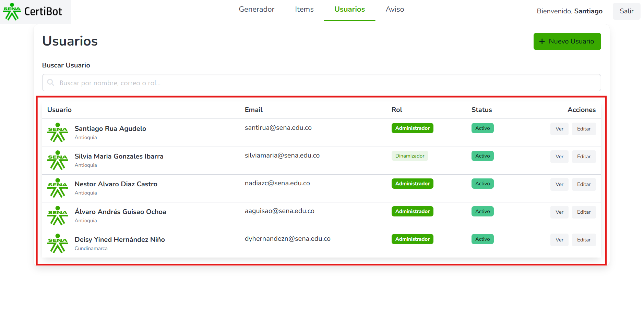644x312 pixels.
Task: Click Santiago Rua Agudelo's SENA avatar
Action: coord(58,133)
